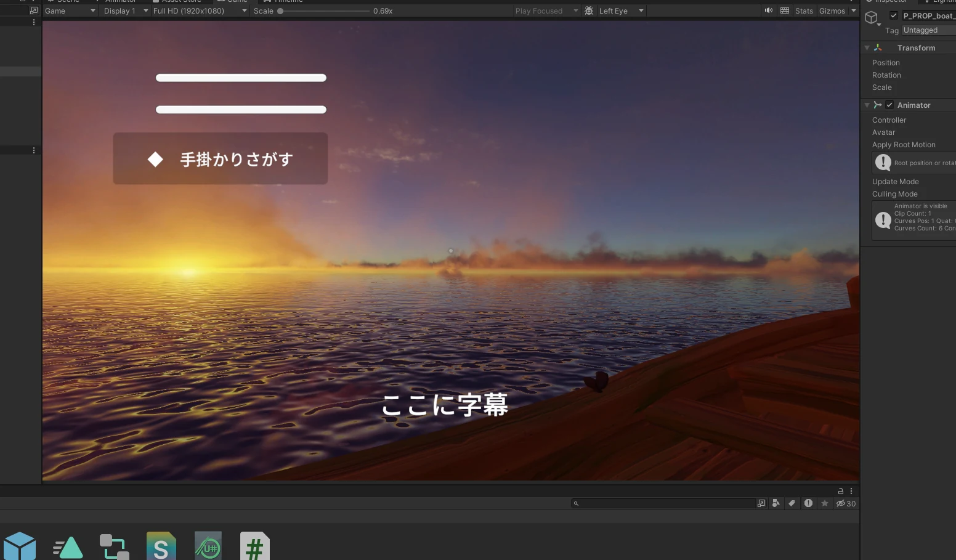956x560 pixels.
Task: Disable the Animator component checkbox
Action: (x=889, y=105)
